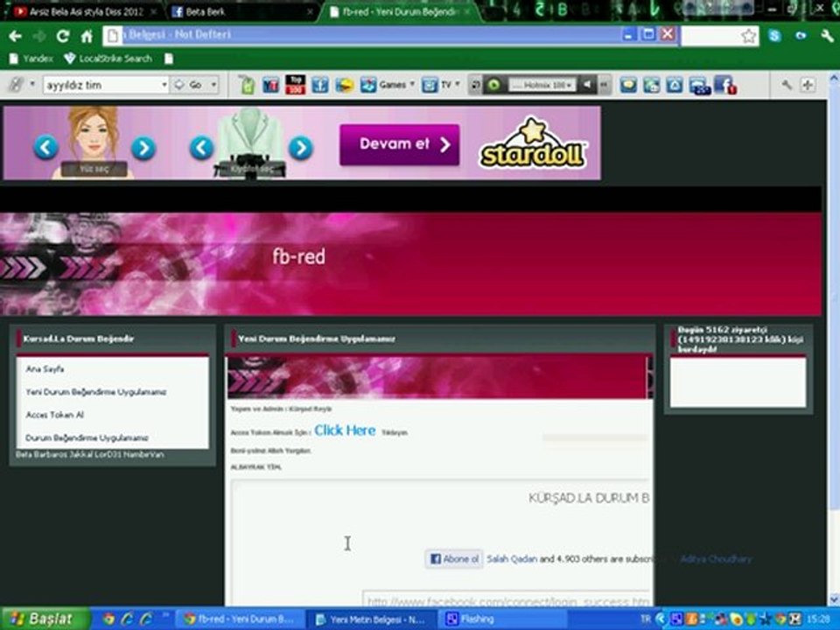The height and width of the screenshot is (630, 840).
Task: Open the home page icon
Action: [x=87, y=36]
